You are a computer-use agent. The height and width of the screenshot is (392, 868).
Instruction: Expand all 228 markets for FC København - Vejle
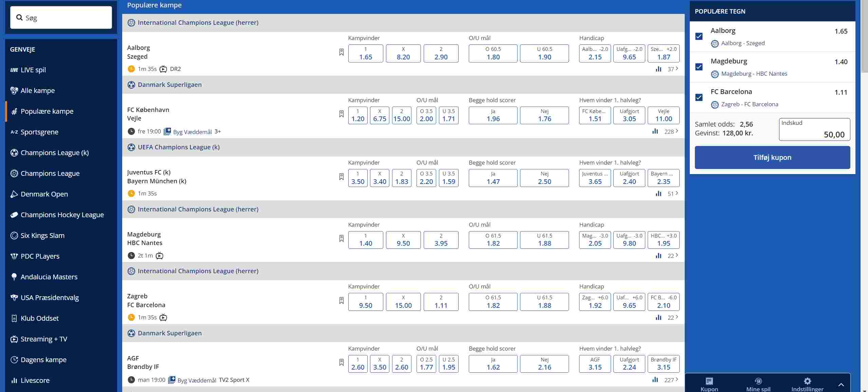(x=671, y=131)
